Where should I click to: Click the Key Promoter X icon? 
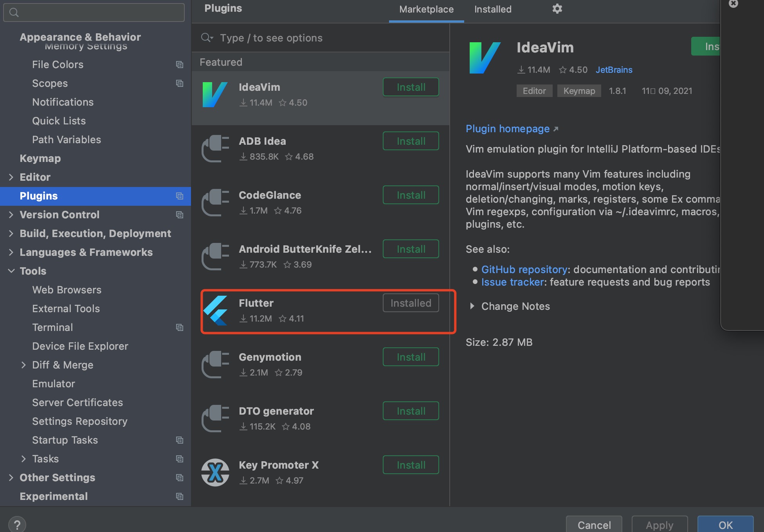click(x=215, y=472)
